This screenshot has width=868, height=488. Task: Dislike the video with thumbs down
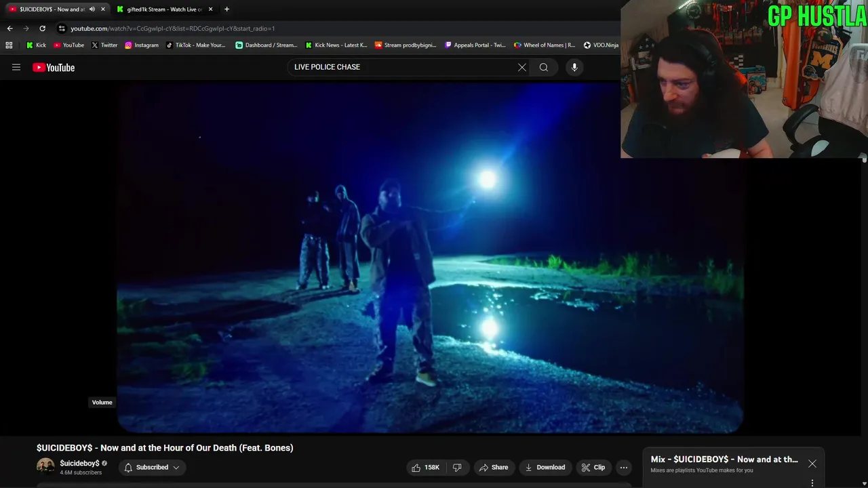[458, 467]
